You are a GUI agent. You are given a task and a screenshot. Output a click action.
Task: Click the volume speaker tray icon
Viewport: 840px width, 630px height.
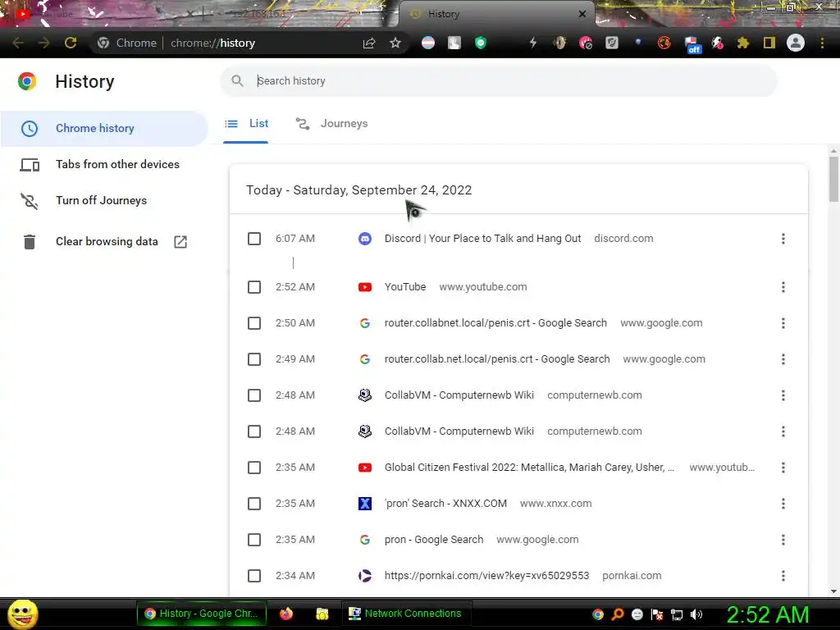coord(696,614)
